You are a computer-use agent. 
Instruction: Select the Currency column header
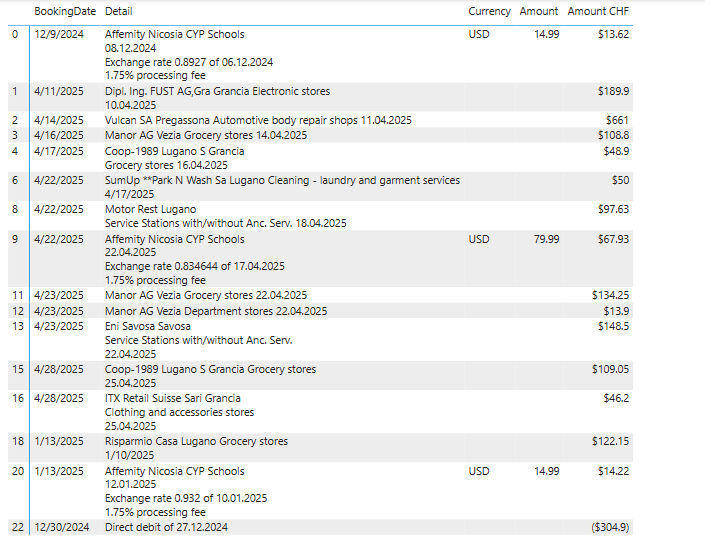[x=489, y=11]
